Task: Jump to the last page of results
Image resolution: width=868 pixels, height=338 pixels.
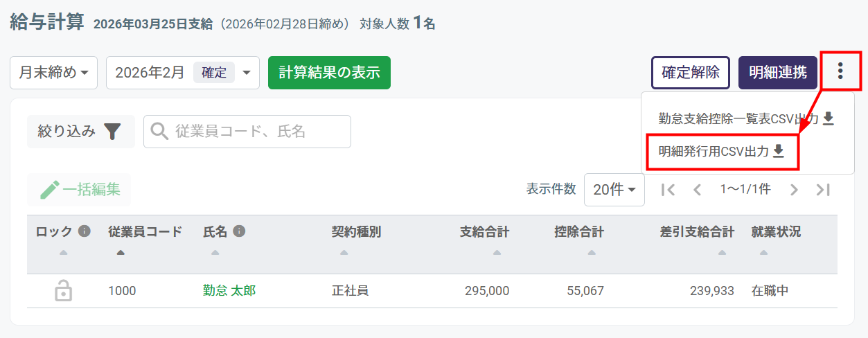Action: tap(823, 190)
